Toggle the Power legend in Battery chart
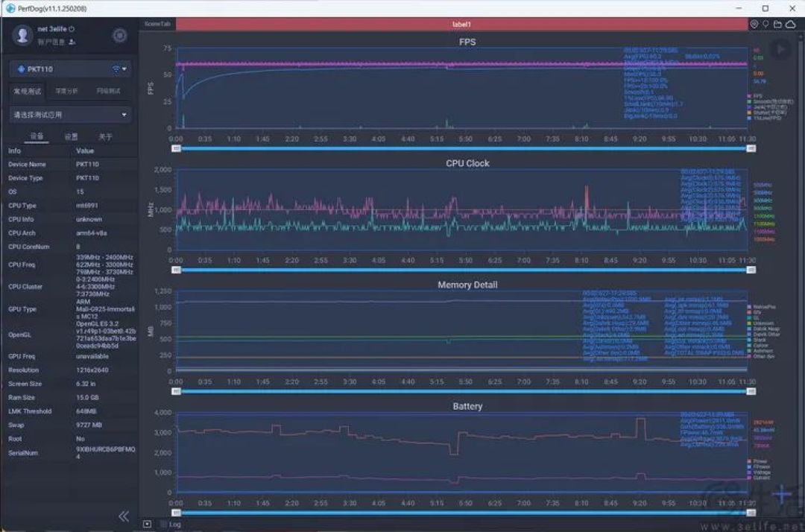This screenshot has width=805, height=532. point(758,461)
